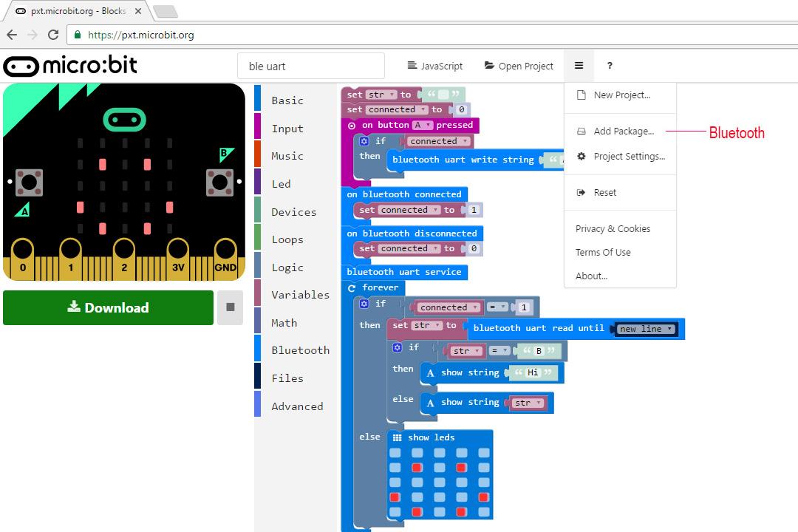
Task: Open connected dropdown under bluetooth connected
Action: pyautogui.click(x=409, y=210)
